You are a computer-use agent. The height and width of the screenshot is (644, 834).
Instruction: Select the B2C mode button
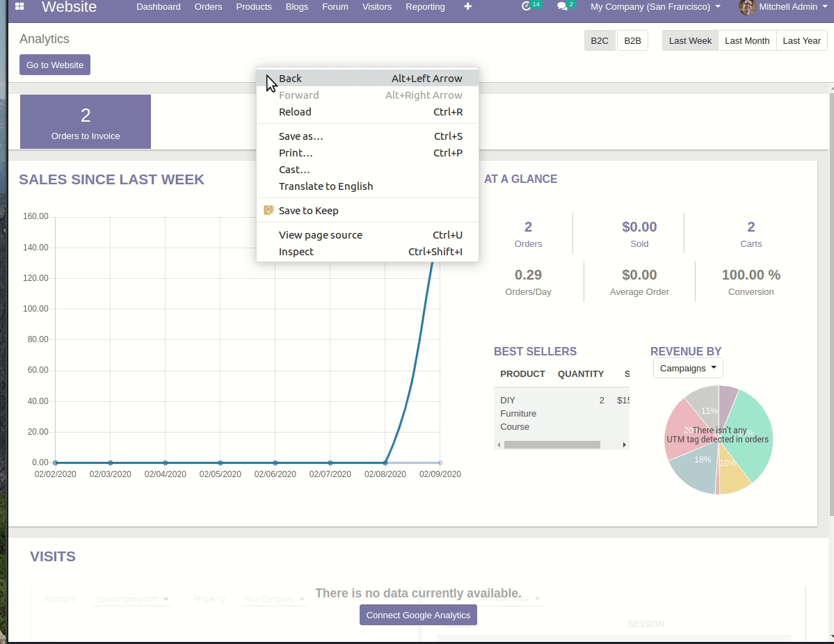coord(600,40)
